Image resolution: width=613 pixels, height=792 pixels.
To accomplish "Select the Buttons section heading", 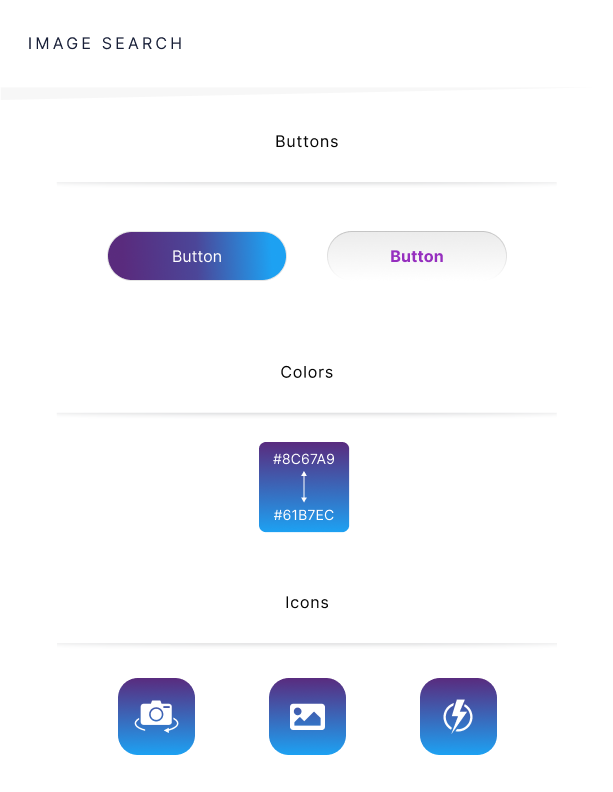I will (307, 142).
